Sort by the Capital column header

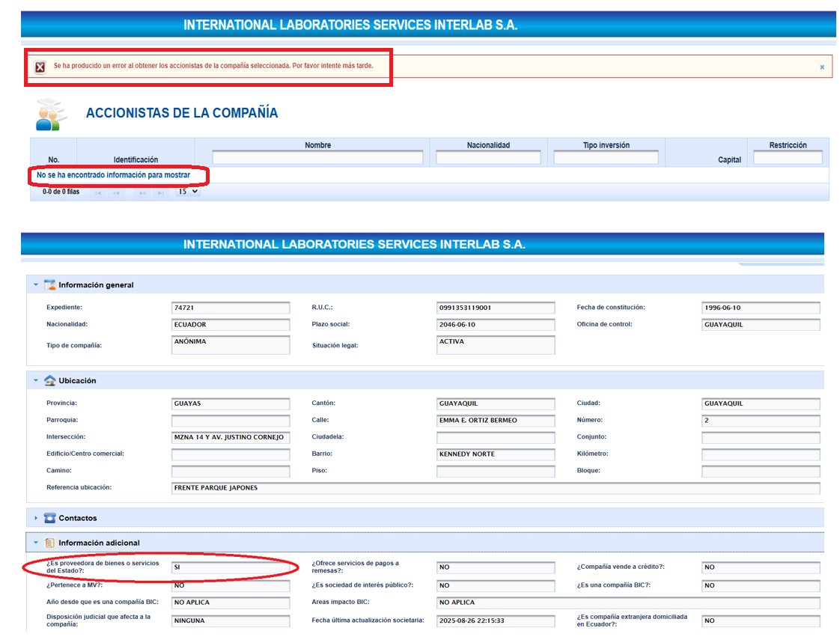pyautogui.click(x=729, y=159)
